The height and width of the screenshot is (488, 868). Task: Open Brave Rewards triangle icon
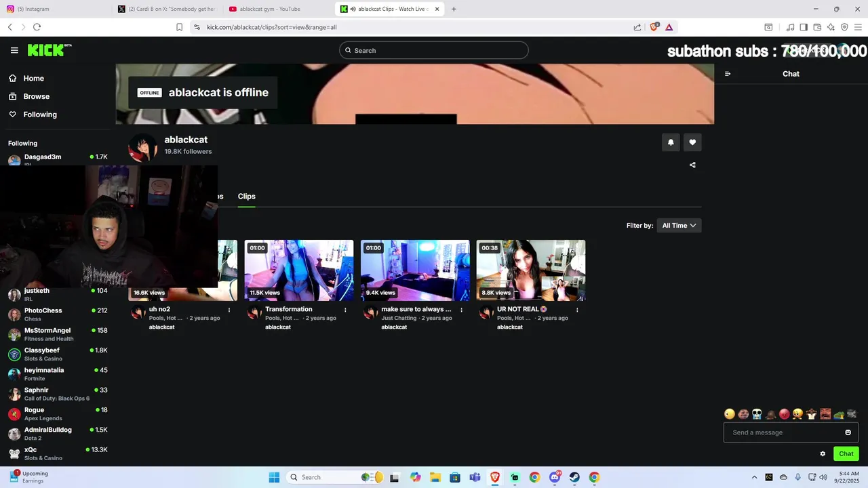669,27
